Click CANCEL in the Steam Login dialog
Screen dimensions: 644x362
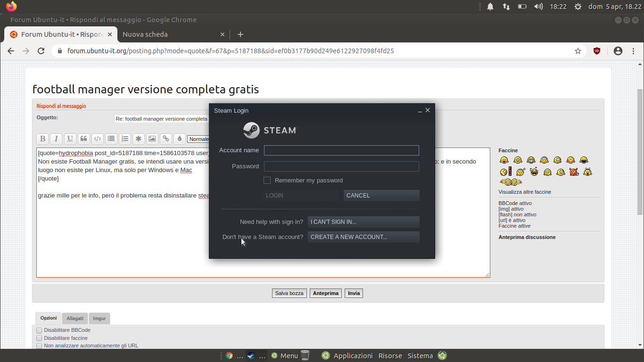pos(381,196)
